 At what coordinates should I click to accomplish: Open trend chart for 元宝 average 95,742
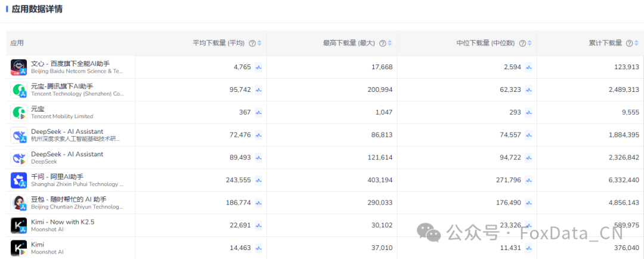[x=258, y=90]
